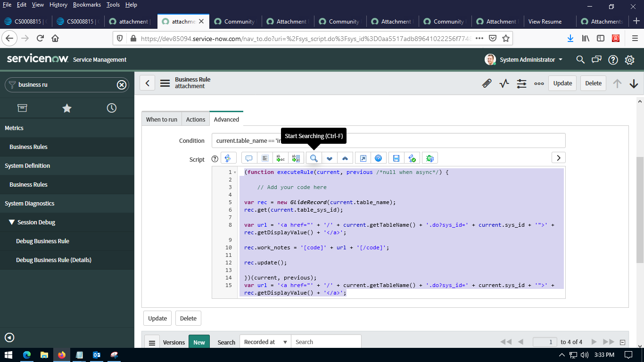644x362 pixels.
Task: Bookmark page with star icon
Action: click(x=506, y=38)
